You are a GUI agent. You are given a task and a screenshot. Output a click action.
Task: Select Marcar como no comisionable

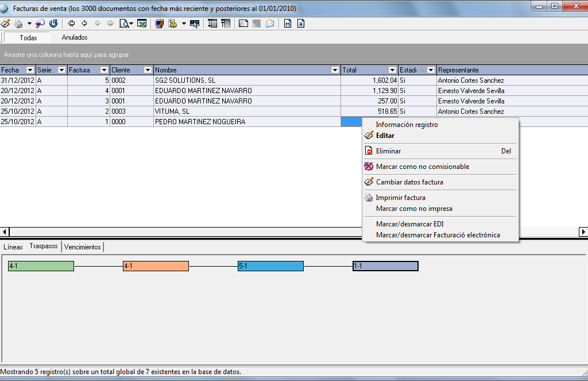pos(440,166)
